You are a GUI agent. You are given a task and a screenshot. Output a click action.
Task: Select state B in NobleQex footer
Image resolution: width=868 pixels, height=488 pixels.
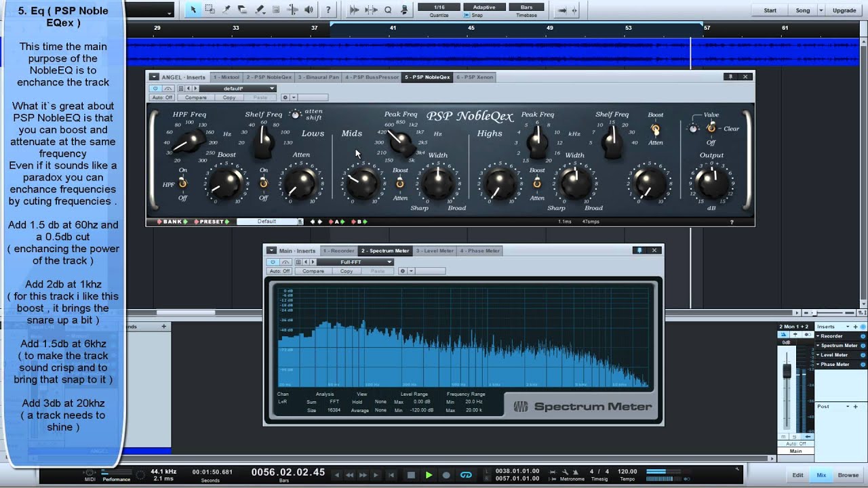(360, 222)
